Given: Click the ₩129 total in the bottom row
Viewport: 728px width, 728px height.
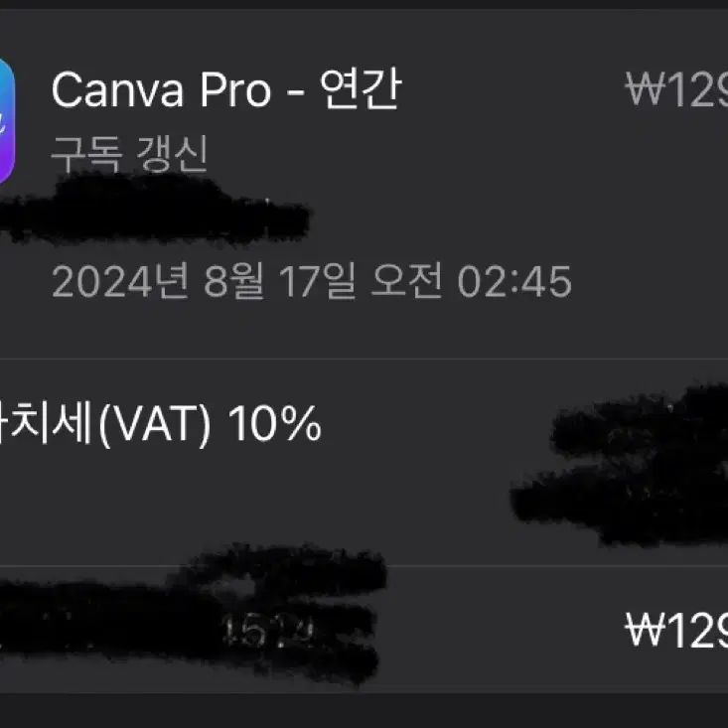Looking at the screenshot, I should tap(676, 630).
